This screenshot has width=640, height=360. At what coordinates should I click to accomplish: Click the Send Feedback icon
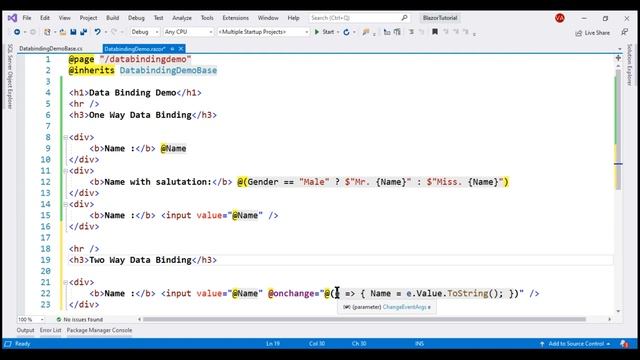pos(624,32)
